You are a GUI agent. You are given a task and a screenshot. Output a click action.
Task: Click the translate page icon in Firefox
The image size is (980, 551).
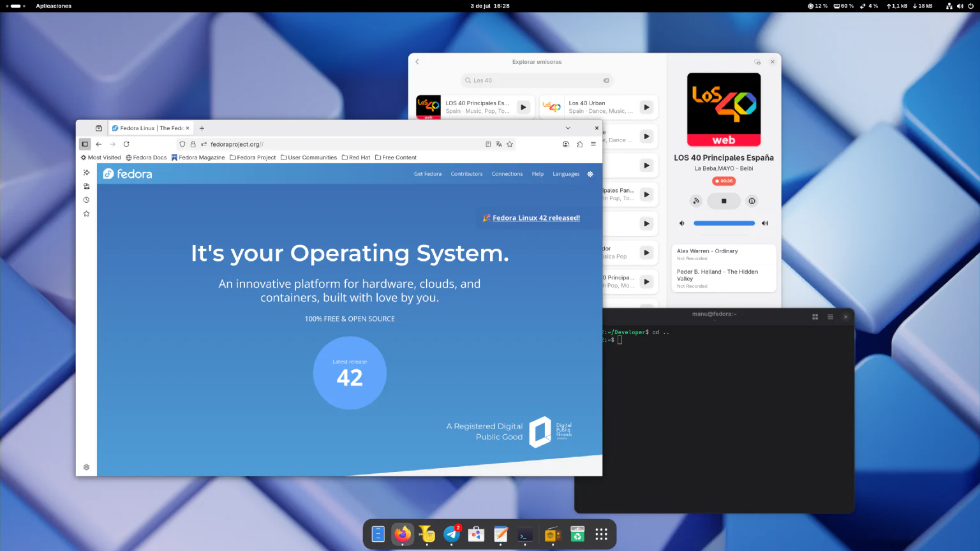point(499,144)
